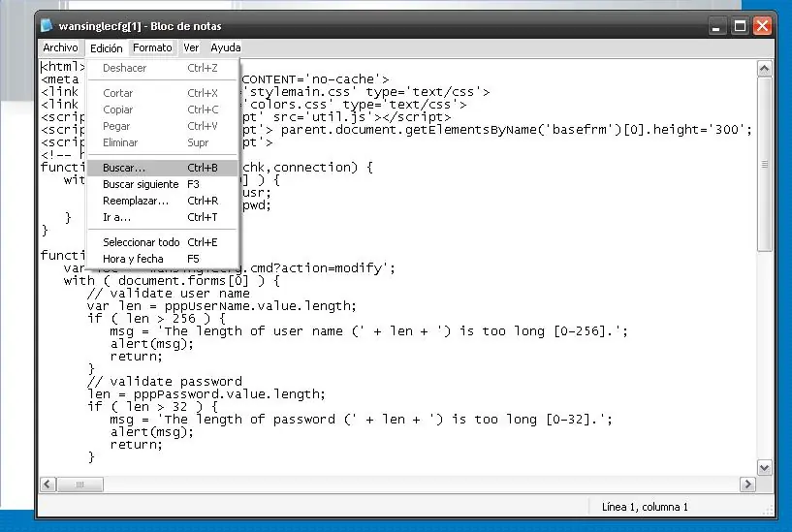Viewport: 792px width, 532px height.
Task: Click the Copiar menu entry
Action: (x=162, y=110)
